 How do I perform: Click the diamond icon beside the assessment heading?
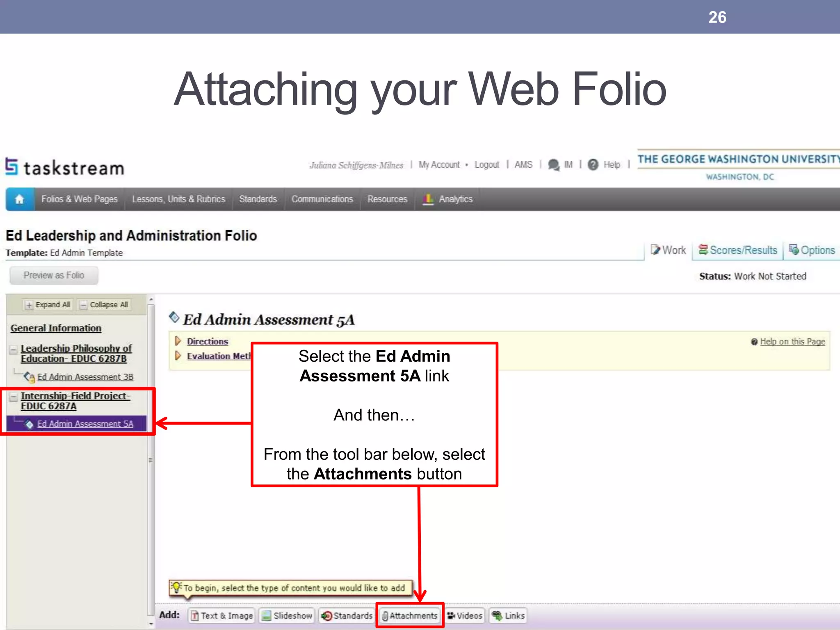click(x=174, y=317)
